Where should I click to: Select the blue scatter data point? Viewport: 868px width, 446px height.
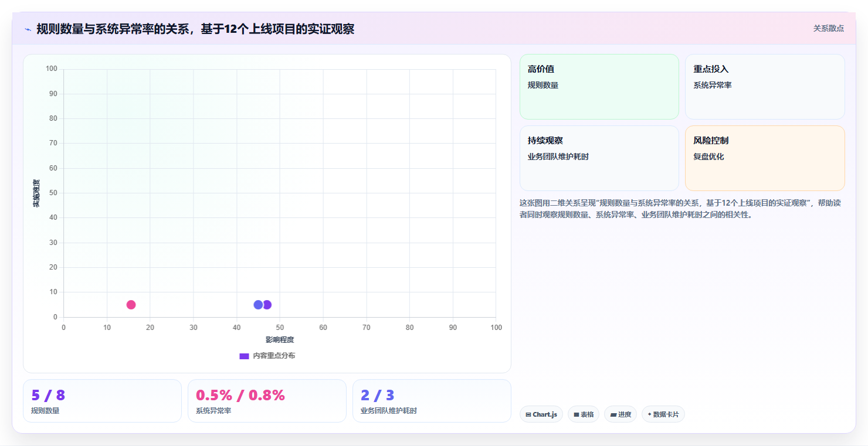click(x=258, y=305)
